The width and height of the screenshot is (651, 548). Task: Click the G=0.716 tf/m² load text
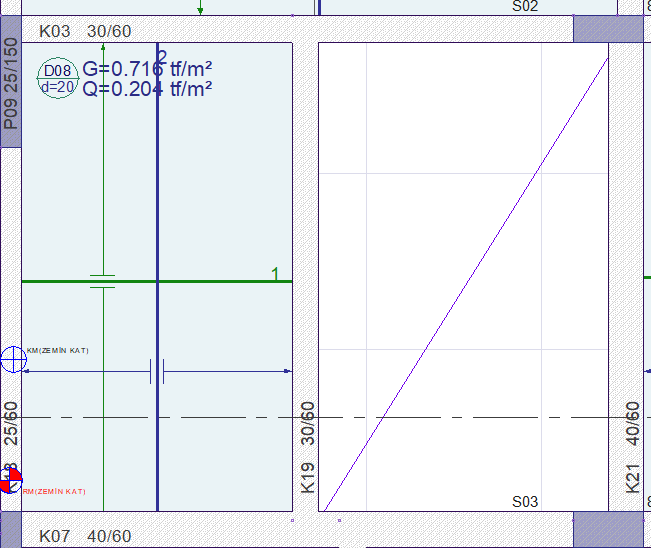click(146, 69)
